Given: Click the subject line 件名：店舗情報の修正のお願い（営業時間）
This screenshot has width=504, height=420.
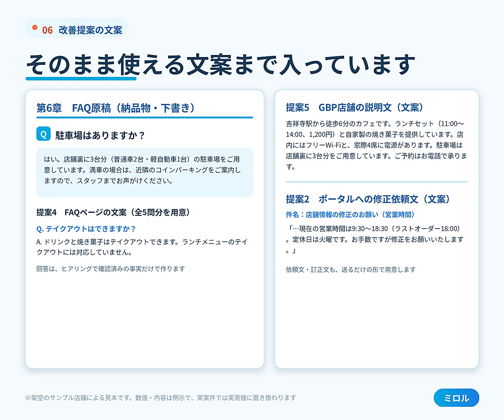Looking at the screenshot, I should pos(350,215).
